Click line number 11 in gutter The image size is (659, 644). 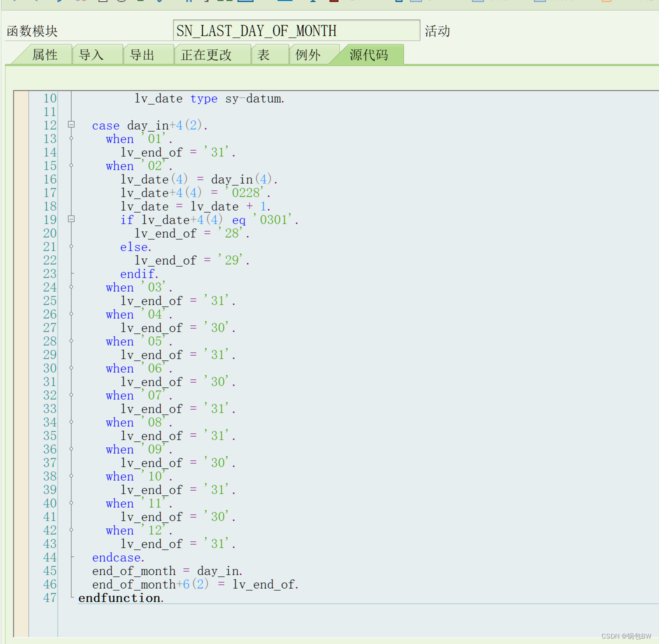tap(50, 112)
